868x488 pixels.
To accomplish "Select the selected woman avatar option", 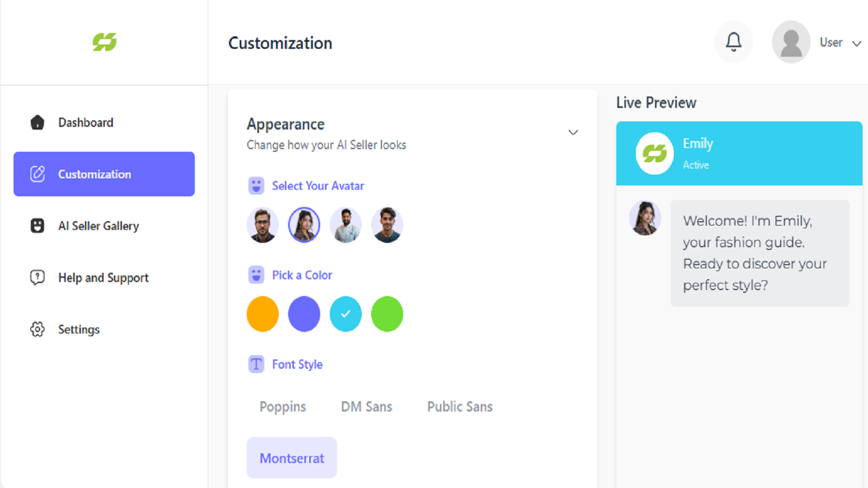I will [x=304, y=224].
